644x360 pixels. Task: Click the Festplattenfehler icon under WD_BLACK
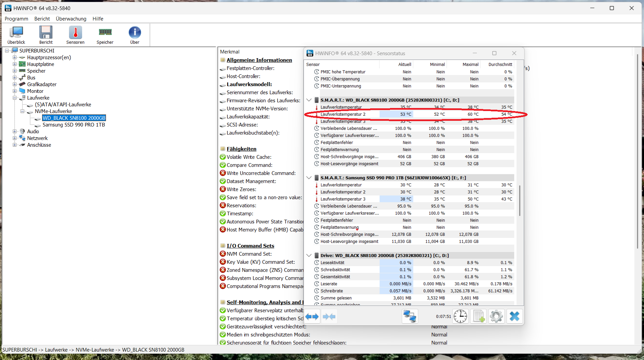click(x=317, y=143)
